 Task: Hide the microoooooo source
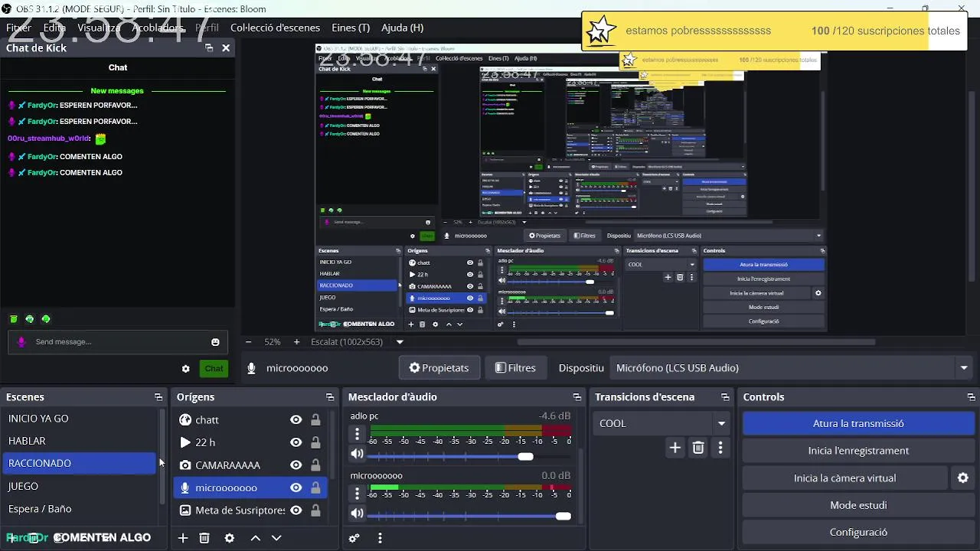(x=296, y=487)
